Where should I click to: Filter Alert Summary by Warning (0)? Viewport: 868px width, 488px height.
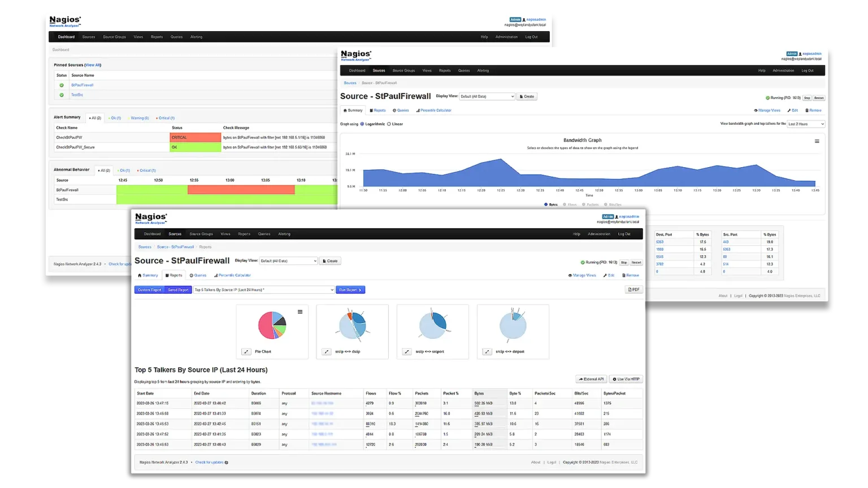tap(139, 118)
